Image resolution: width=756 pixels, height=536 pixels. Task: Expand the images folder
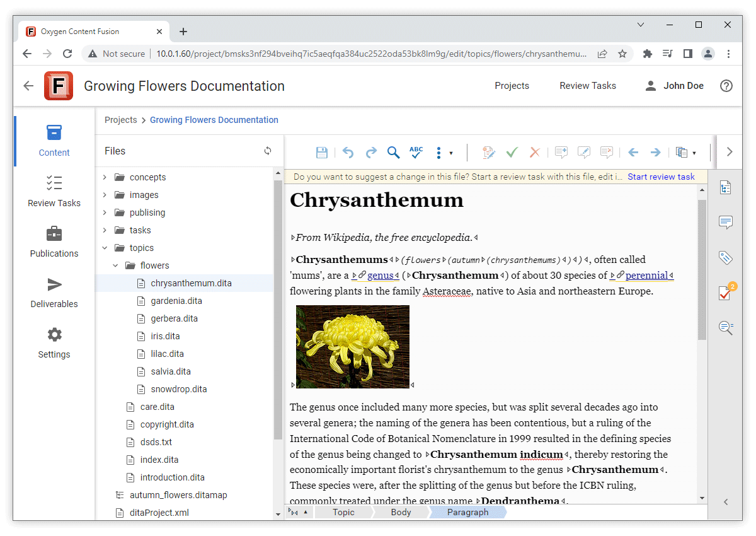click(x=105, y=195)
